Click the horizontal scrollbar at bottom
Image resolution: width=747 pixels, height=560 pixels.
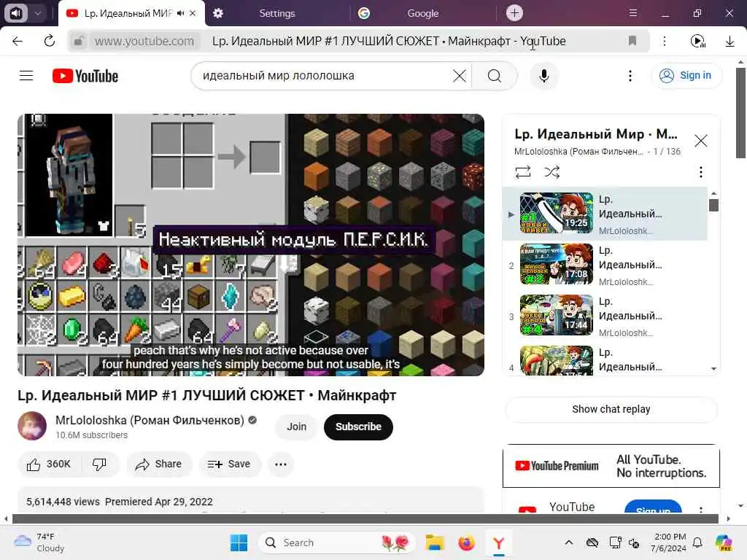(365, 518)
